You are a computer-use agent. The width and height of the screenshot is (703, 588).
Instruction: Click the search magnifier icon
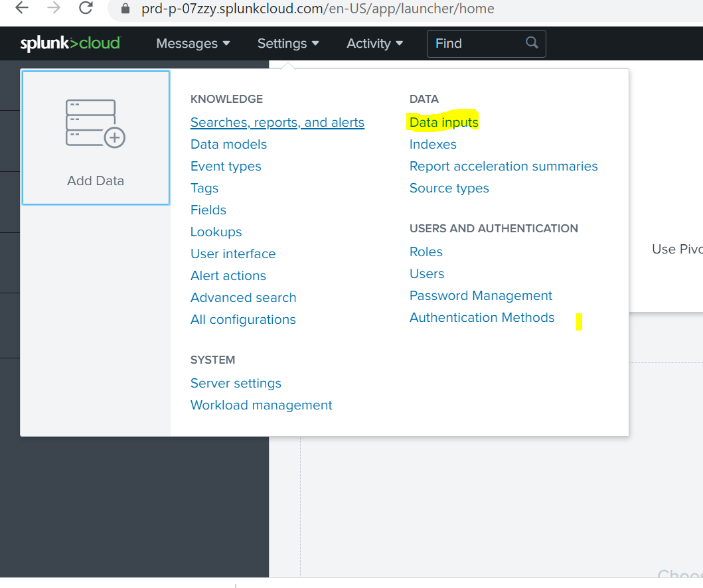(531, 42)
